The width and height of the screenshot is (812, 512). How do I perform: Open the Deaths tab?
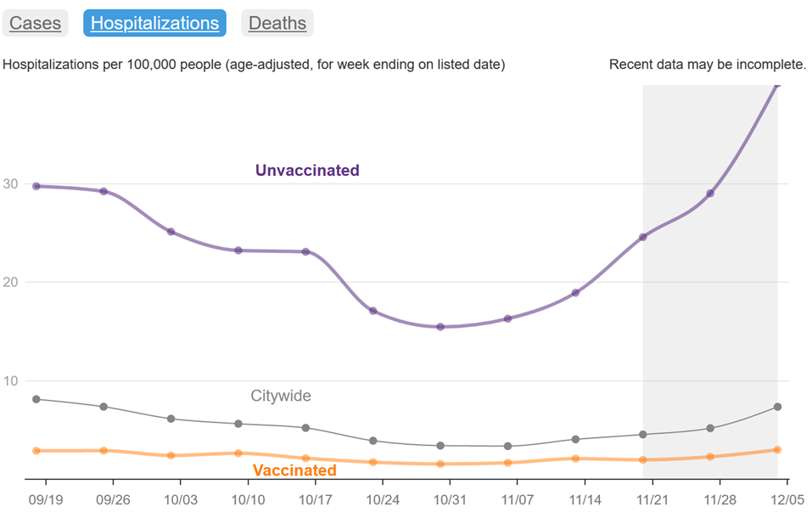(x=277, y=23)
